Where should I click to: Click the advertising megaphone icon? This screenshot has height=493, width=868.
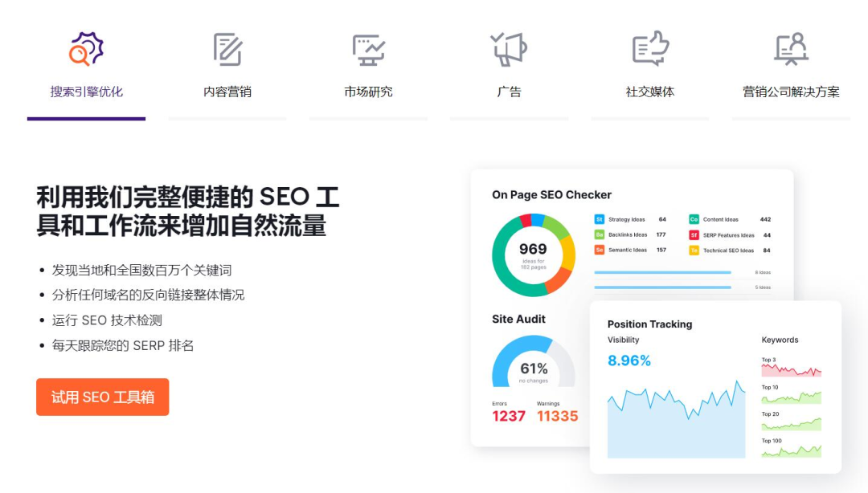510,49
